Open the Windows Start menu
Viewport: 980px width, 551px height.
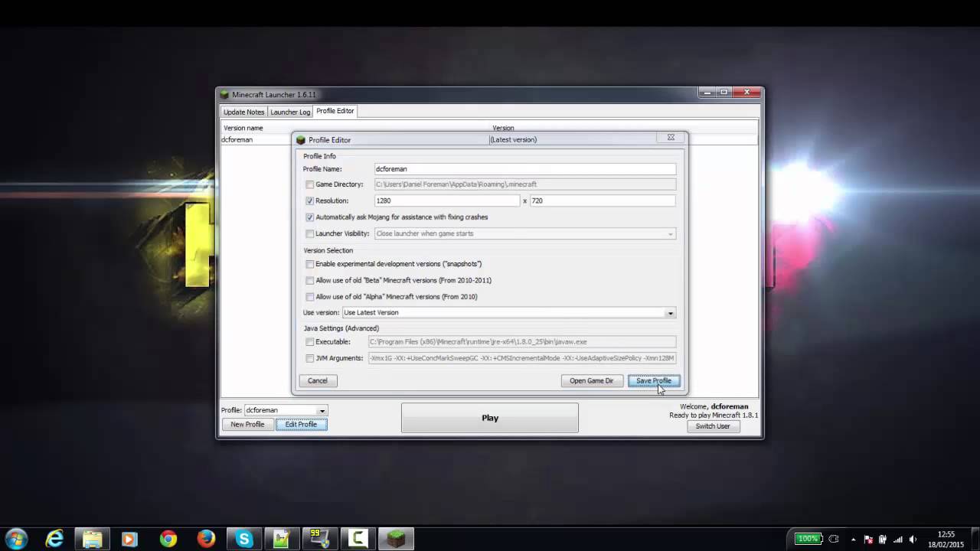[16, 539]
